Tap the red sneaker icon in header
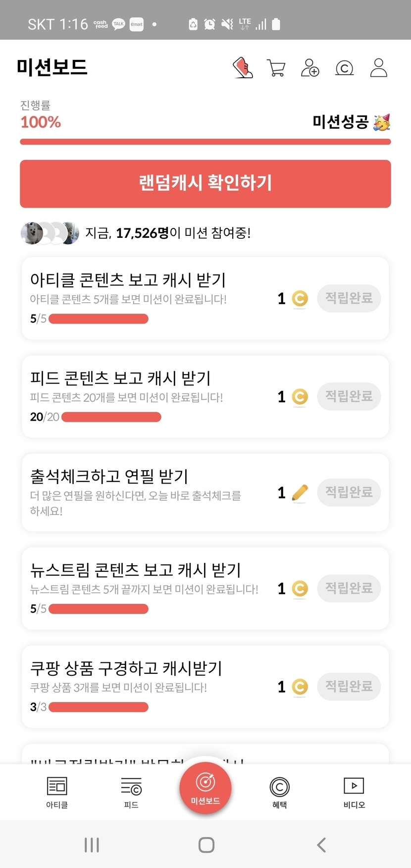Screen dimensions: 411x868 (243, 68)
